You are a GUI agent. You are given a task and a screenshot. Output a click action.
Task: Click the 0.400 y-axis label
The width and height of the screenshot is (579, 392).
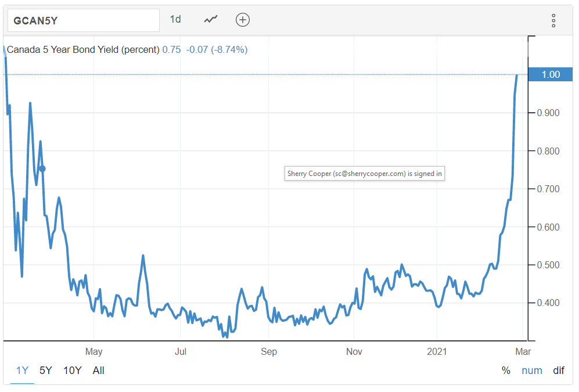pyautogui.click(x=548, y=303)
